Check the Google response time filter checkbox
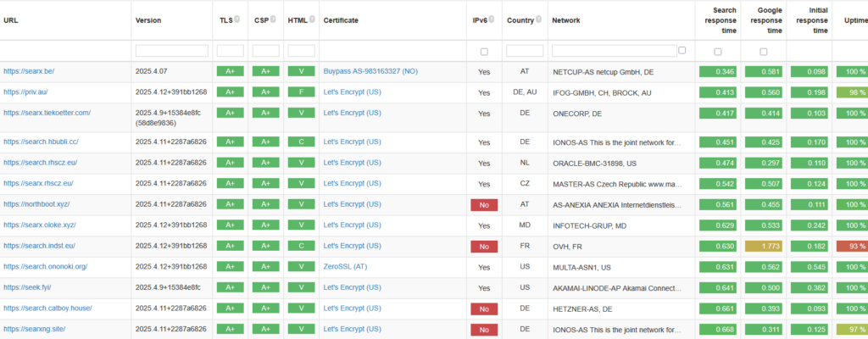This screenshot has height=339, width=868. [764, 52]
